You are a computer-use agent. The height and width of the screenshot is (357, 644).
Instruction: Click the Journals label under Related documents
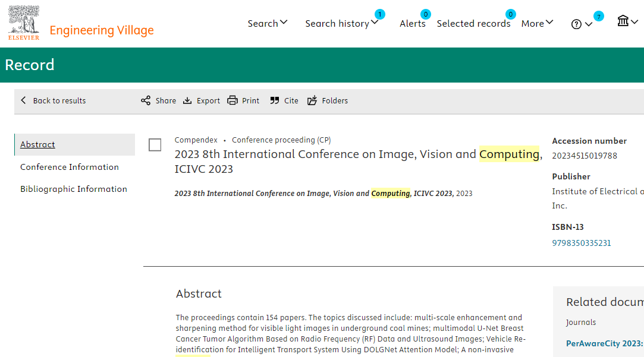click(581, 323)
